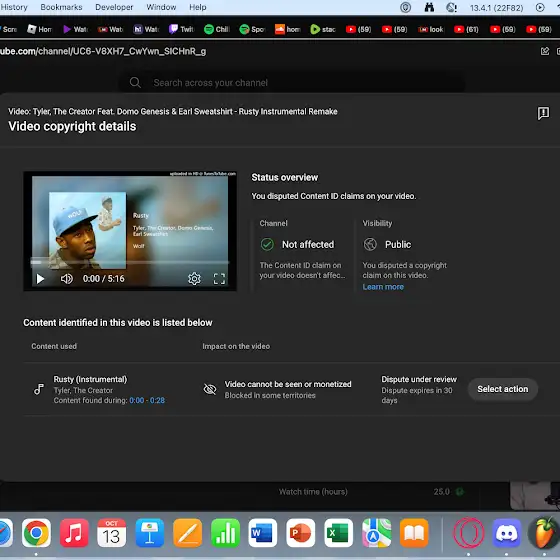This screenshot has height=560, width=560.
Task: Open the Chill Spotify bookmark
Action: click(x=217, y=29)
